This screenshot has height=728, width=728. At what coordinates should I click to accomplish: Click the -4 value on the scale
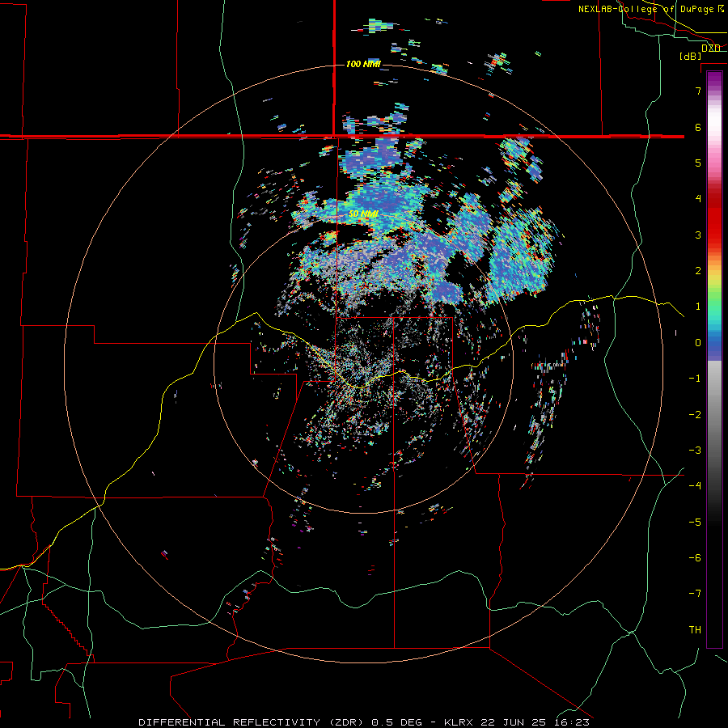coord(695,486)
